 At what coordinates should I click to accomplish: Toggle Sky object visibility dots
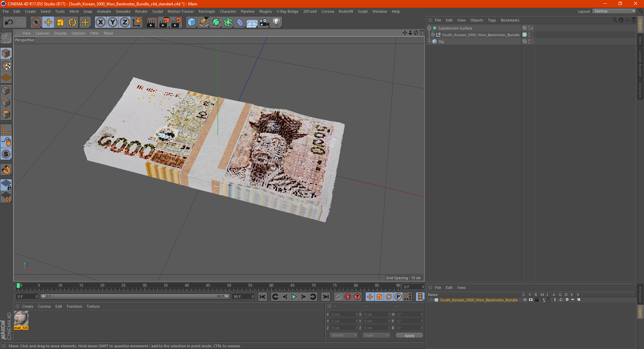coord(529,42)
